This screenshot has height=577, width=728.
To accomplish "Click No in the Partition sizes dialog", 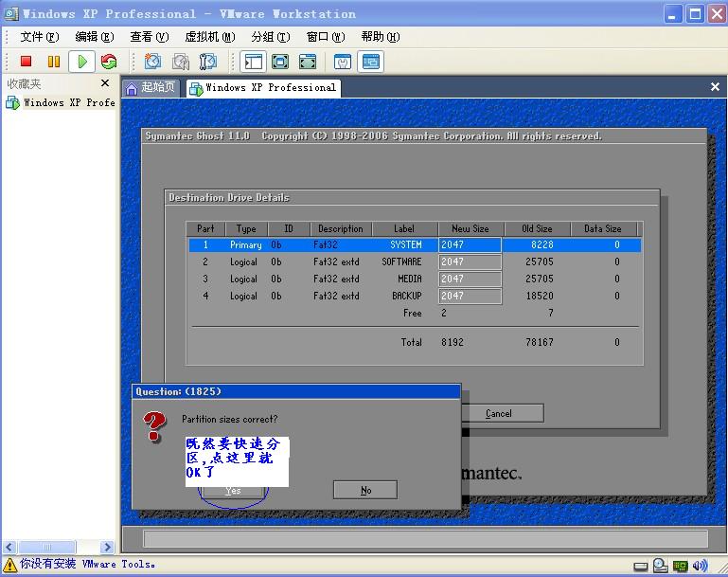I will (365, 490).
